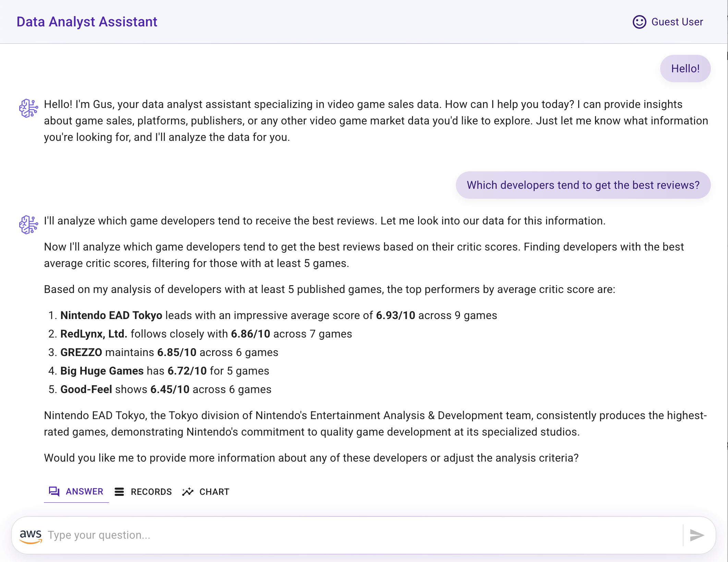
Task: Click 'Which developers tend to get the best reviews?' bubble
Action: (583, 185)
